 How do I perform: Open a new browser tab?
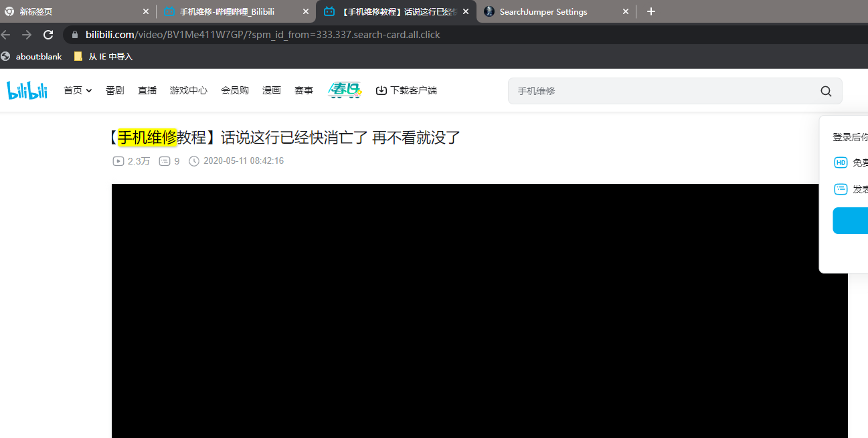pyautogui.click(x=651, y=11)
